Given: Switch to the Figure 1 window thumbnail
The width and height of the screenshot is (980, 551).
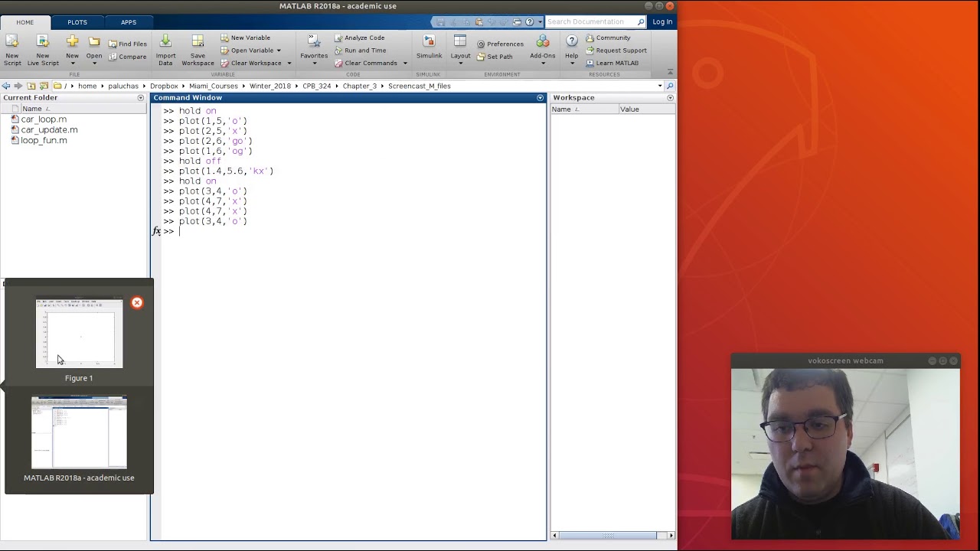Looking at the screenshot, I should click(79, 334).
